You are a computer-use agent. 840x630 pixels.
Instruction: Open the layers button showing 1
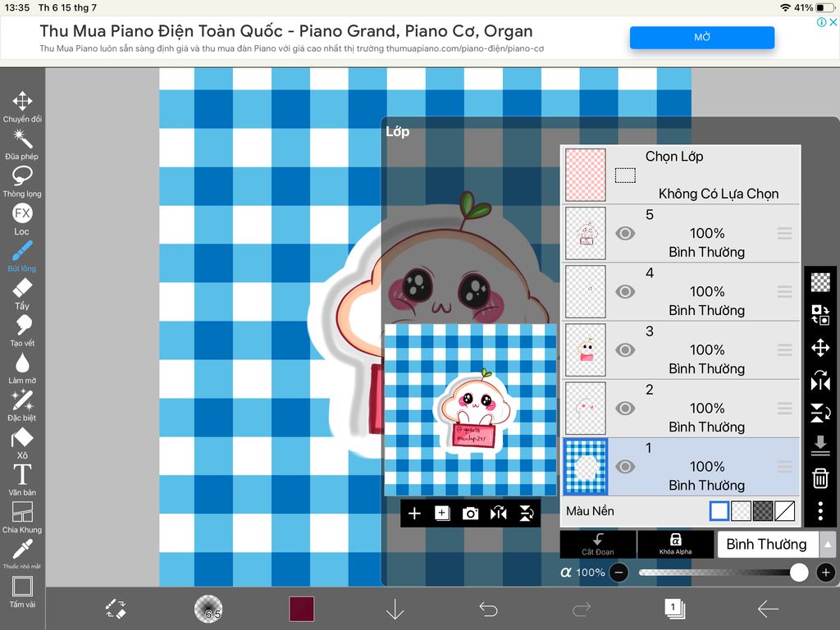(674, 609)
